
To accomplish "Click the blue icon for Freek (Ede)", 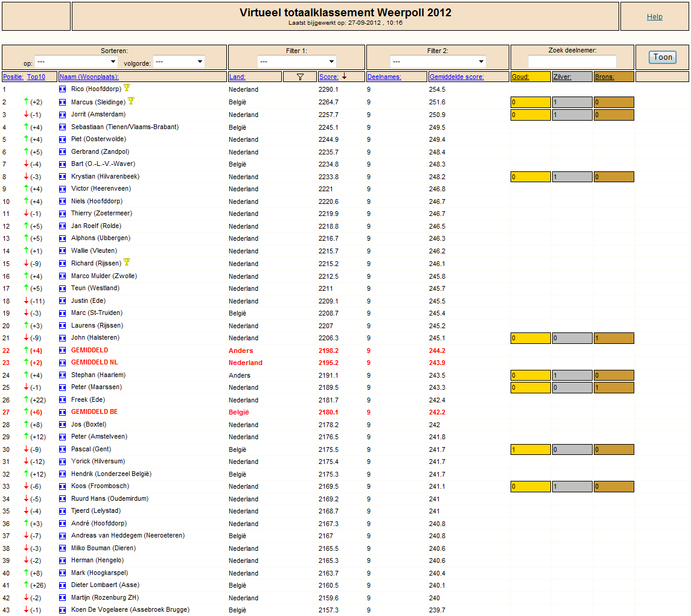I will point(63,399).
